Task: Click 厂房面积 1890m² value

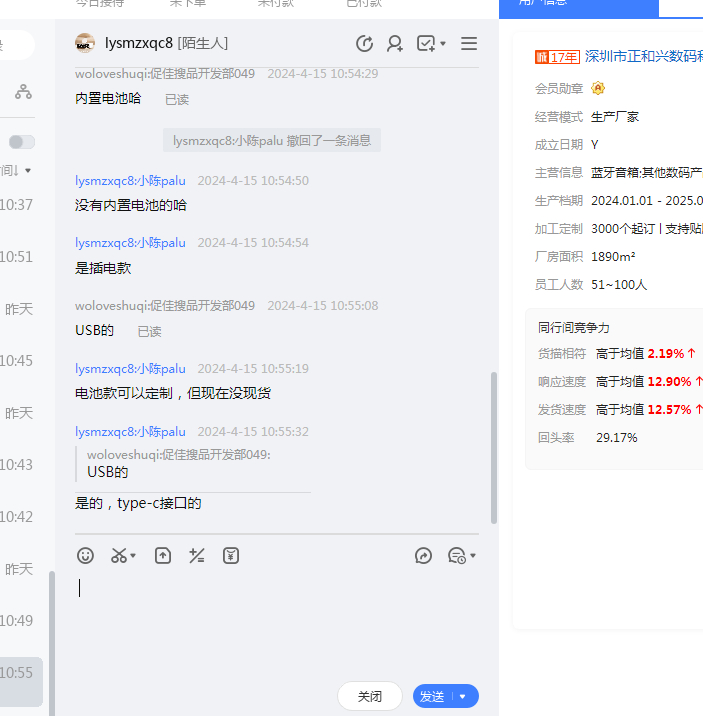Action: click(x=613, y=257)
